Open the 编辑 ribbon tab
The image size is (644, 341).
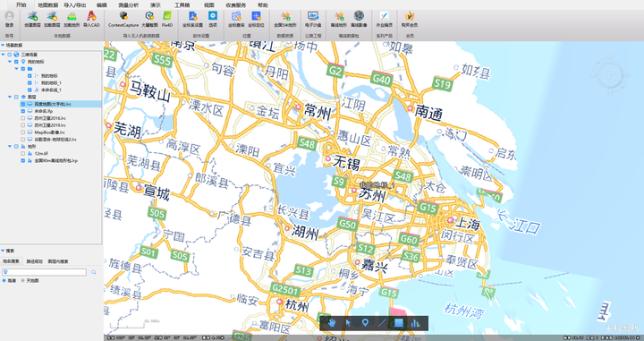pos(101,5)
